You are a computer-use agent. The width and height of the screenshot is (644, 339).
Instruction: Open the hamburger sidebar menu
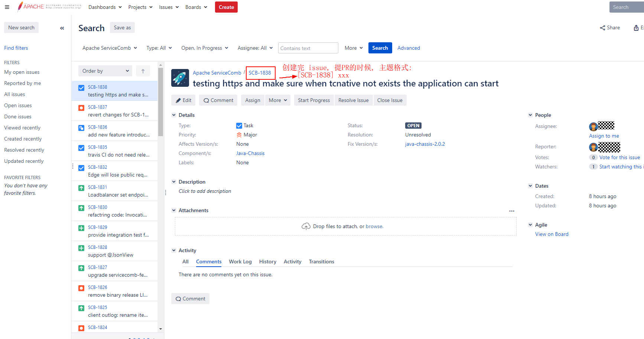click(7, 7)
